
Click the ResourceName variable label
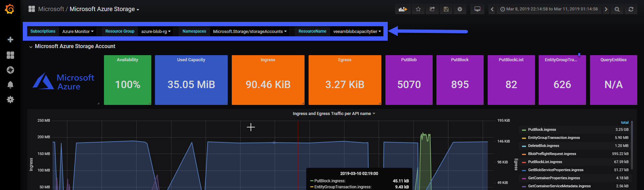click(312, 31)
